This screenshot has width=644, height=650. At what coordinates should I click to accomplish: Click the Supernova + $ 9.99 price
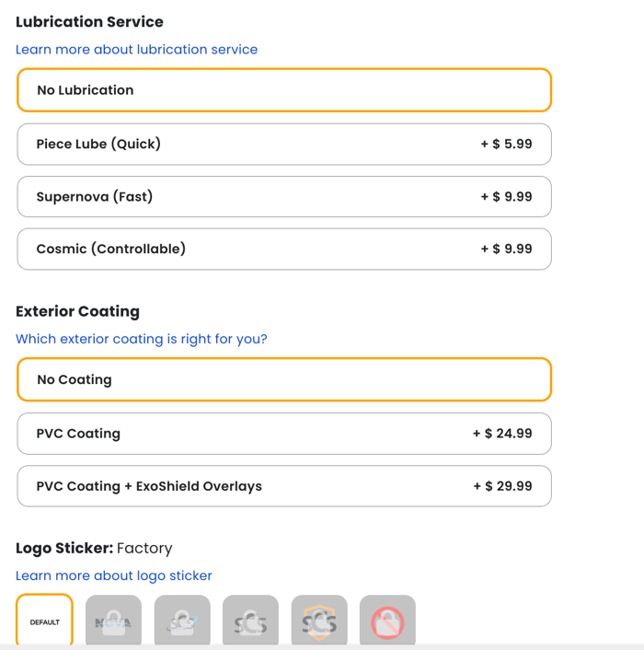click(x=506, y=197)
